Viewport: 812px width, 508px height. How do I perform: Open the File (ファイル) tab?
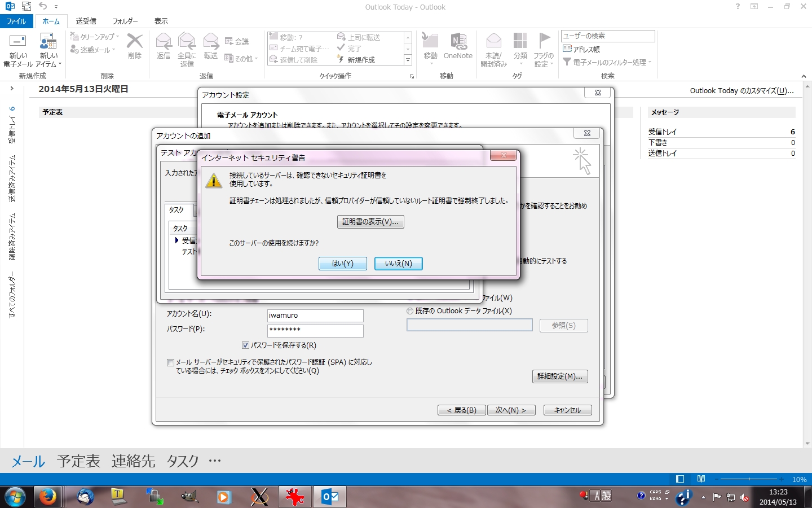click(16, 21)
